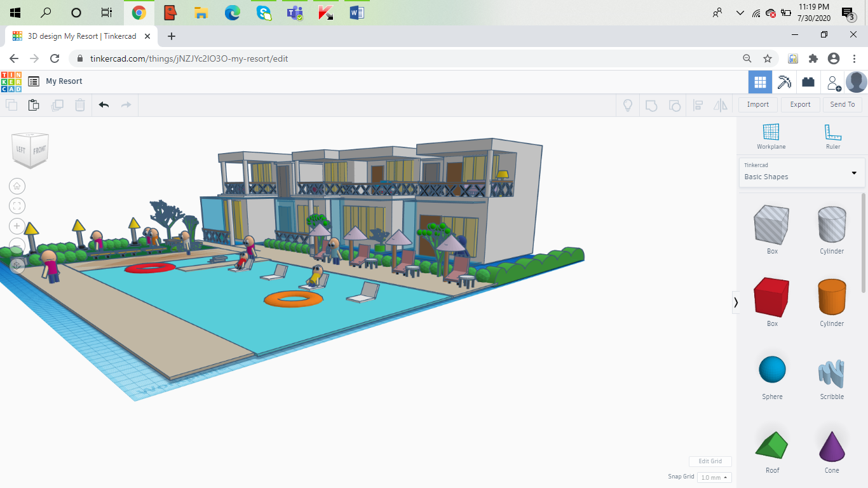Click the Send To button
The width and height of the screenshot is (868, 488).
click(843, 105)
